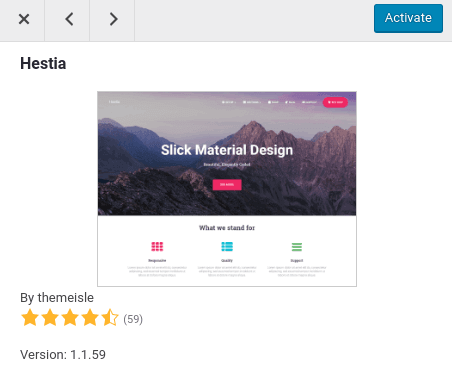Click the Hestia logo in the preview header
Screen dimensions: 452x372
coord(114,102)
